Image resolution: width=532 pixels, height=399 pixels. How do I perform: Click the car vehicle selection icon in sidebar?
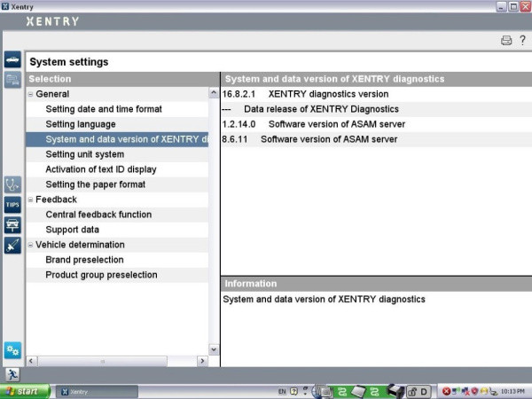pos(12,59)
